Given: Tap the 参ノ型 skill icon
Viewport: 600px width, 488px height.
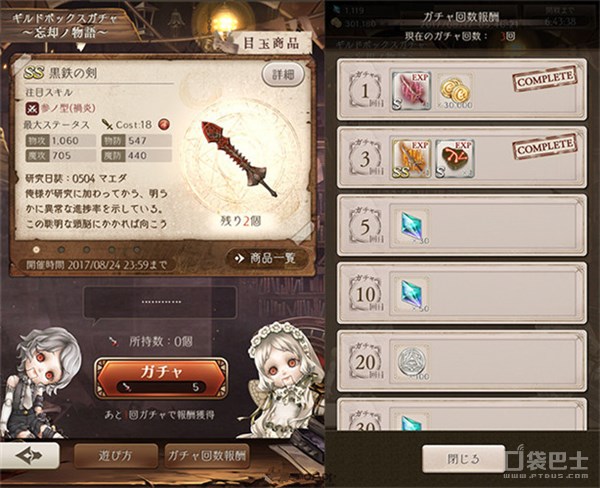Looking at the screenshot, I should coord(32,108).
